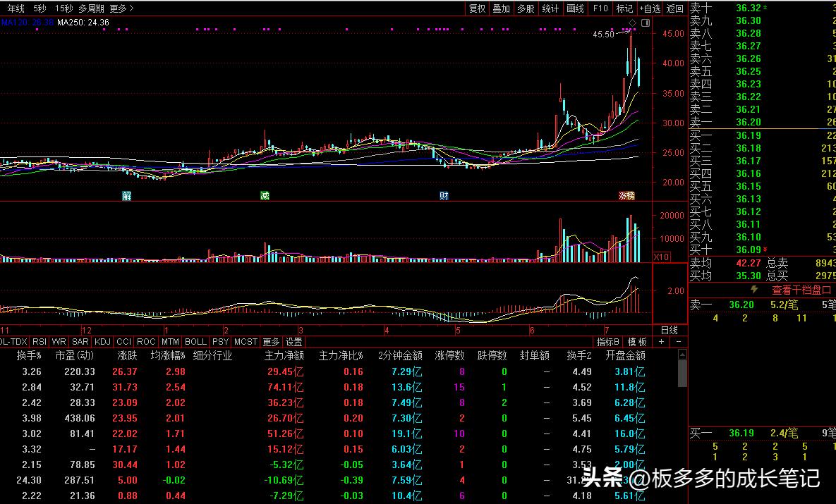Screen dimensions: 836x504
Task: Switch to MTM indicator tab
Action: coord(170,341)
